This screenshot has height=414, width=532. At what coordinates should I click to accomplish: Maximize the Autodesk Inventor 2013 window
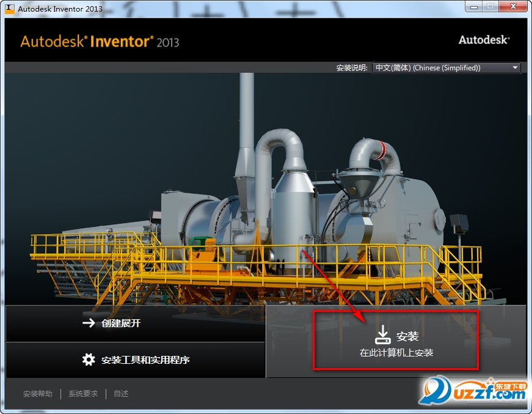(x=490, y=7)
